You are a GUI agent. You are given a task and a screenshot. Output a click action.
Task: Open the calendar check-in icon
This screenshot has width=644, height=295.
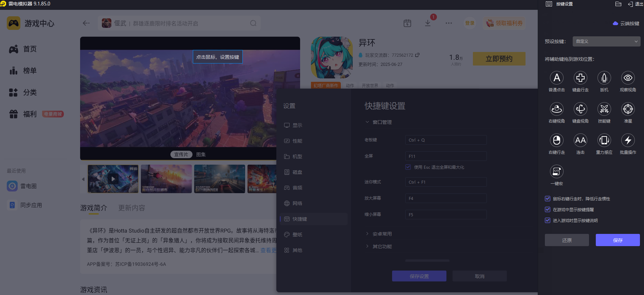[x=407, y=23]
